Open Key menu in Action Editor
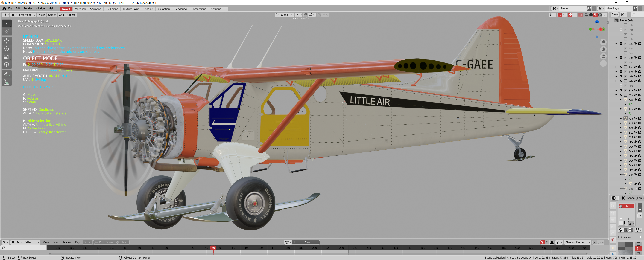 click(77, 242)
